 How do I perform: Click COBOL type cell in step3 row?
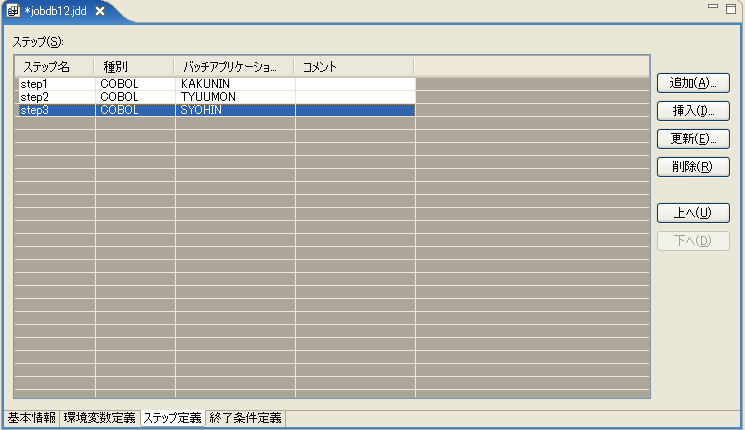(x=135, y=110)
